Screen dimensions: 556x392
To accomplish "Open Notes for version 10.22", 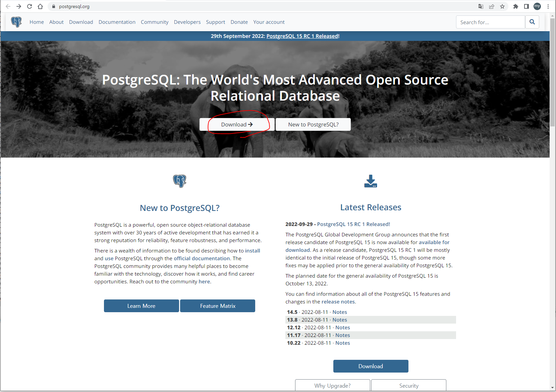I will pyautogui.click(x=343, y=343).
